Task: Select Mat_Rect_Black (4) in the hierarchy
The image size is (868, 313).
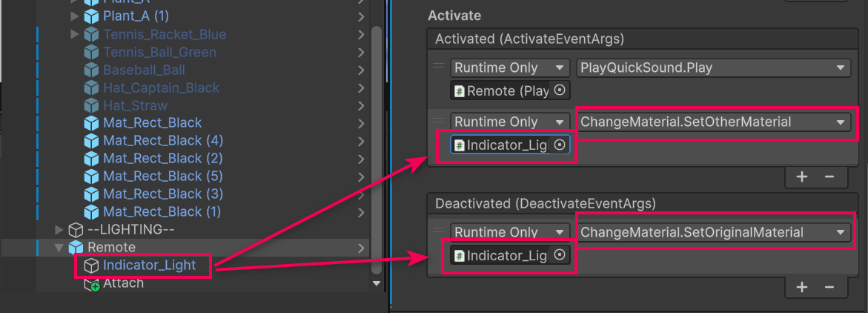Action: tap(163, 140)
